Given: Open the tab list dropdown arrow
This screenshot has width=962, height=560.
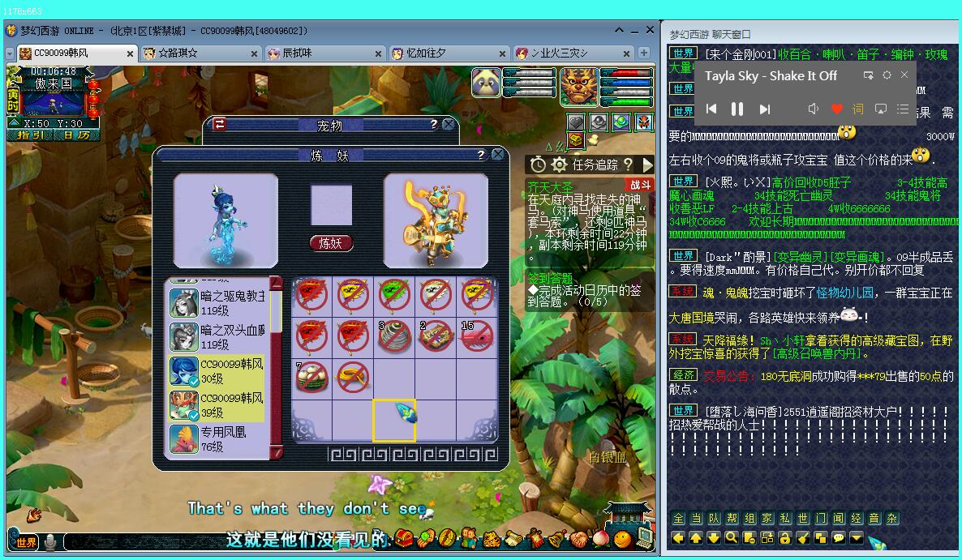Looking at the screenshot, I should [x=10, y=54].
